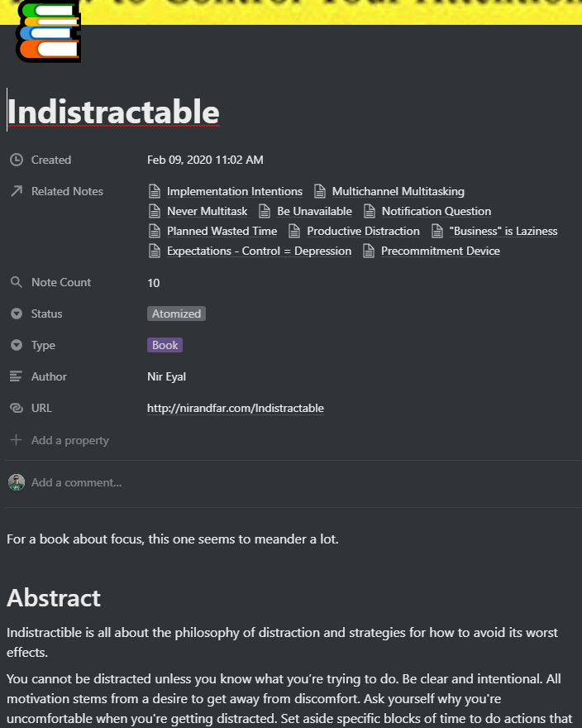Open the Status property dropdown

tap(17, 314)
